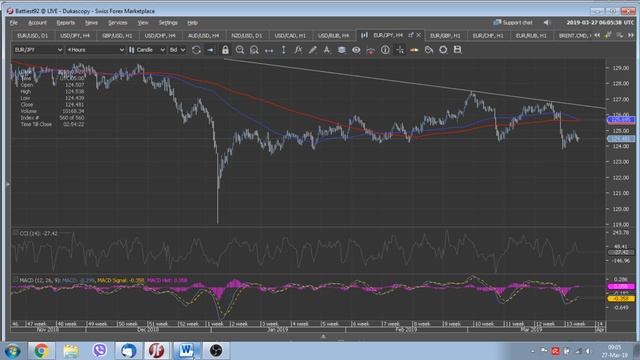640x360 pixels.
Task: Toggle the chart lock icon
Action: (225, 50)
